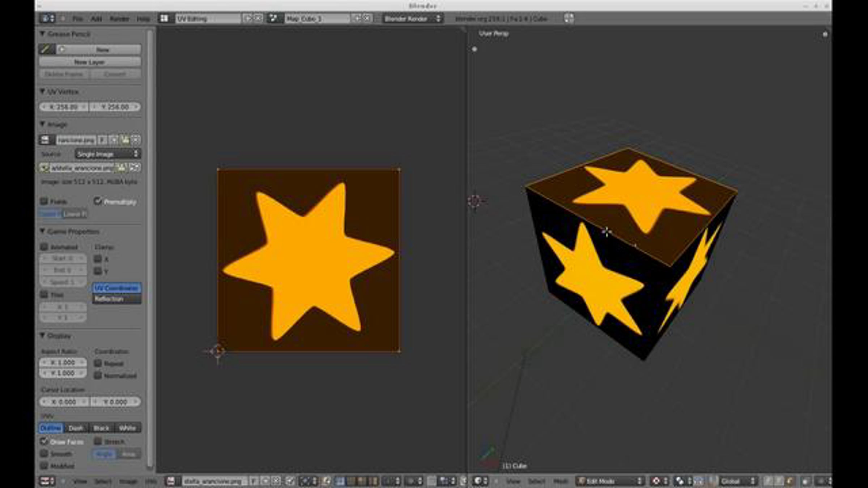This screenshot has width=868, height=488.
Task: Click the info editor type icon at top left
Action: (46, 18)
